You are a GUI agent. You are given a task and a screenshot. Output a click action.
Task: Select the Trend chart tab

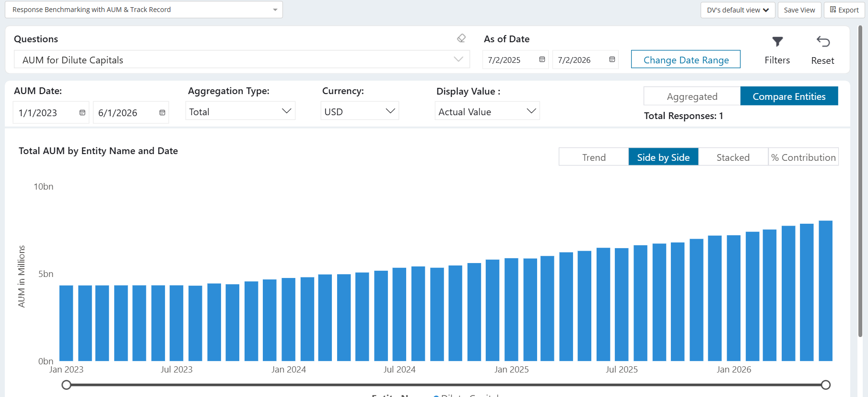point(594,157)
